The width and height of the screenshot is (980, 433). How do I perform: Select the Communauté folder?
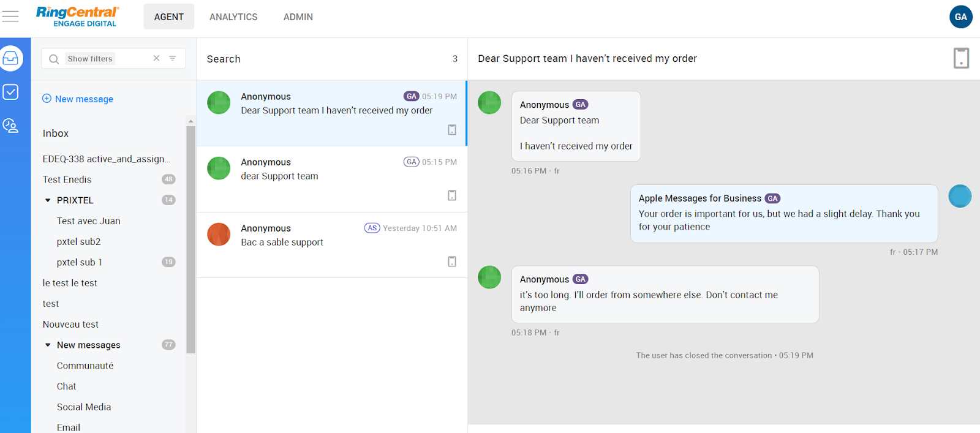pyautogui.click(x=85, y=366)
